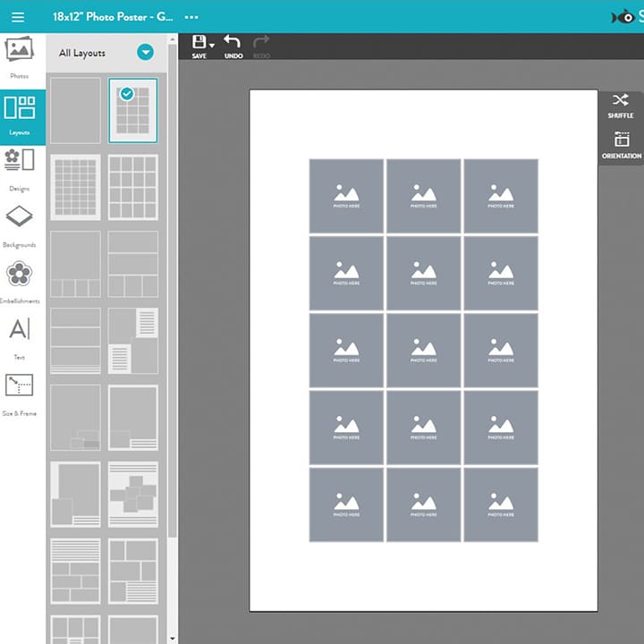
Task: Select the third-row right photo placeholder
Action: point(501,351)
